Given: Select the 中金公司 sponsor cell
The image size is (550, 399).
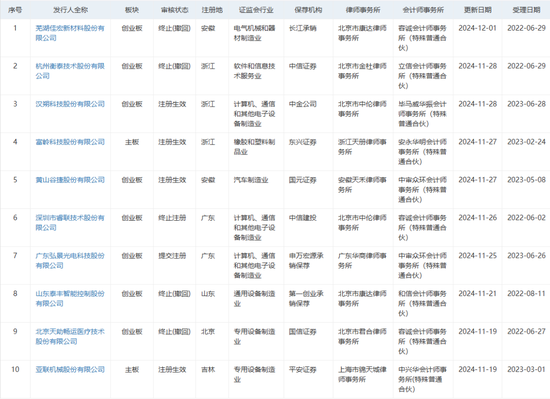Looking at the screenshot, I should 302,104.
